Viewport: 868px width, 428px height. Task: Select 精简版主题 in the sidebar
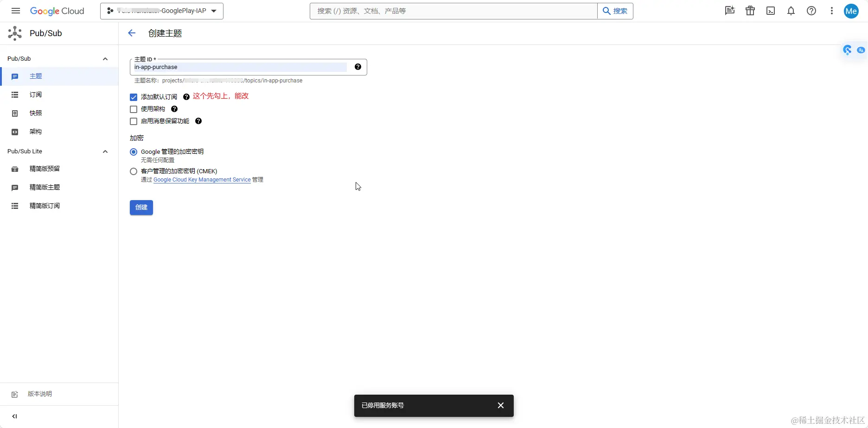pos(59,188)
